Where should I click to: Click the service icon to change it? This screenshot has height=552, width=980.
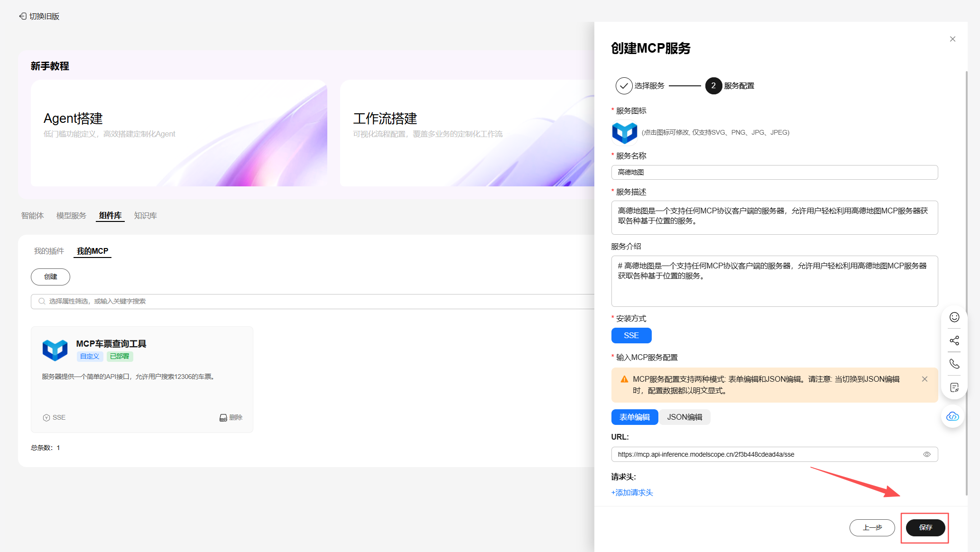(624, 132)
